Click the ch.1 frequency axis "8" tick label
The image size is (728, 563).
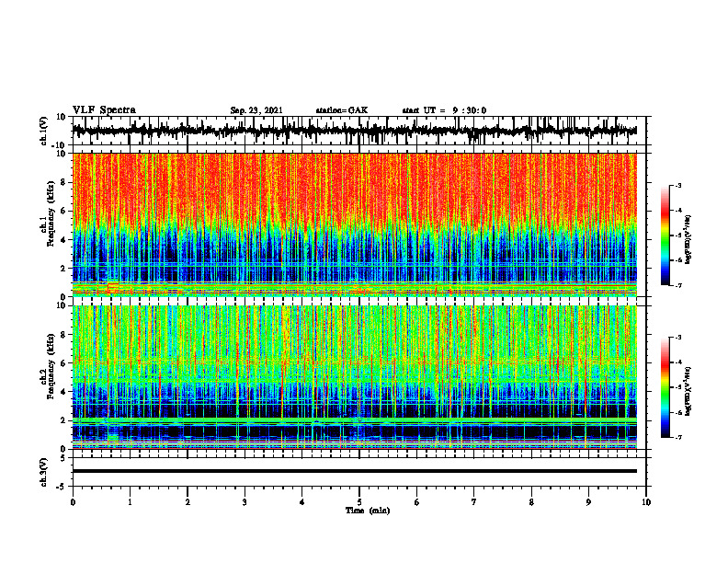click(x=63, y=182)
